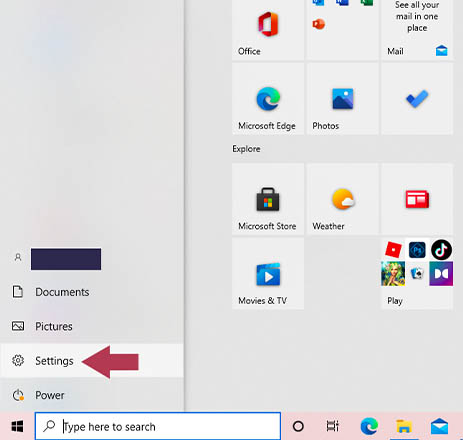Open Dolby Access icon in Play folder
Screen dimensions: 463x440
441,274
